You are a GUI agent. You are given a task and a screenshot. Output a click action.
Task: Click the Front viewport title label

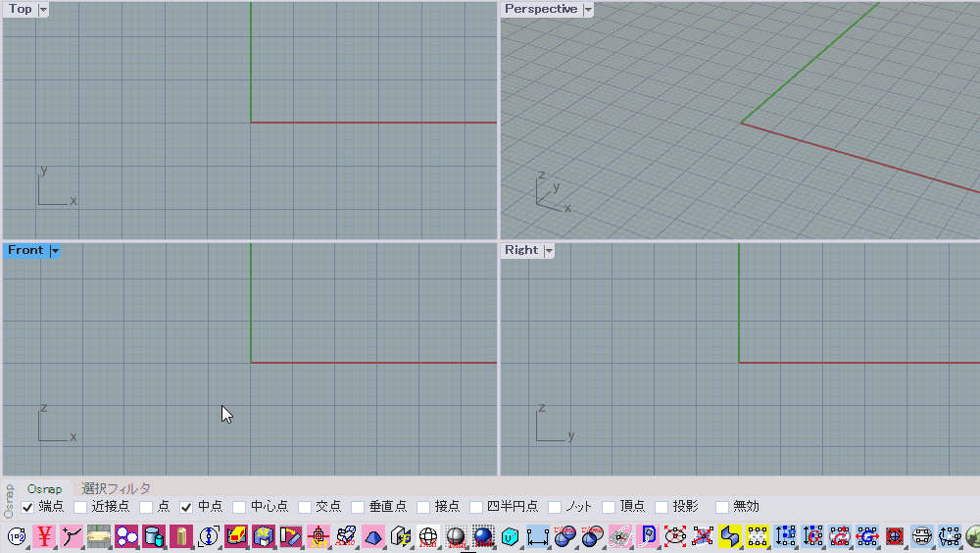(25, 251)
